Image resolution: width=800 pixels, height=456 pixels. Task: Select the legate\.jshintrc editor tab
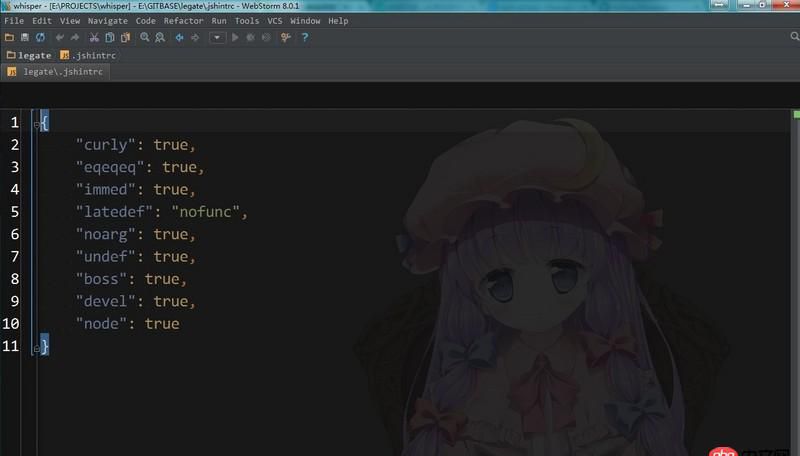coord(56,72)
